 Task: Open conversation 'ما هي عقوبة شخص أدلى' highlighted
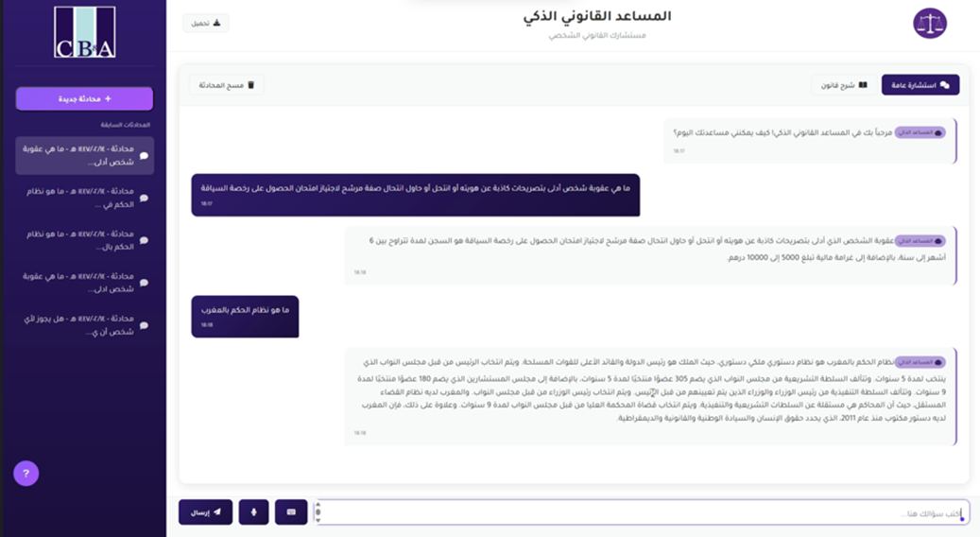click(84, 156)
